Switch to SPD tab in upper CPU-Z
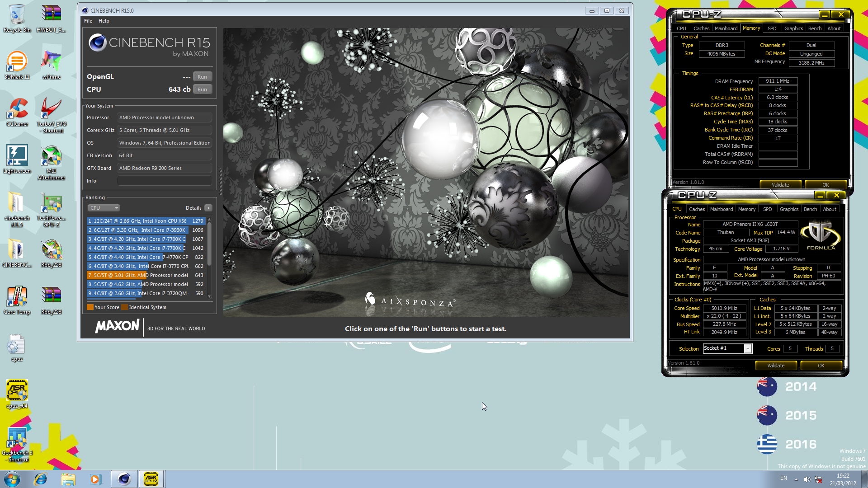Viewport: 868px width, 488px height. pos(772,28)
